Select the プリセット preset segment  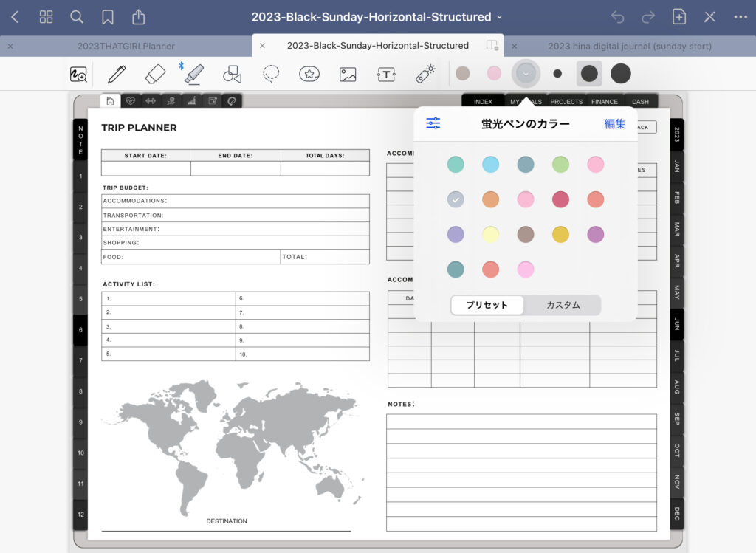coord(487,305)
